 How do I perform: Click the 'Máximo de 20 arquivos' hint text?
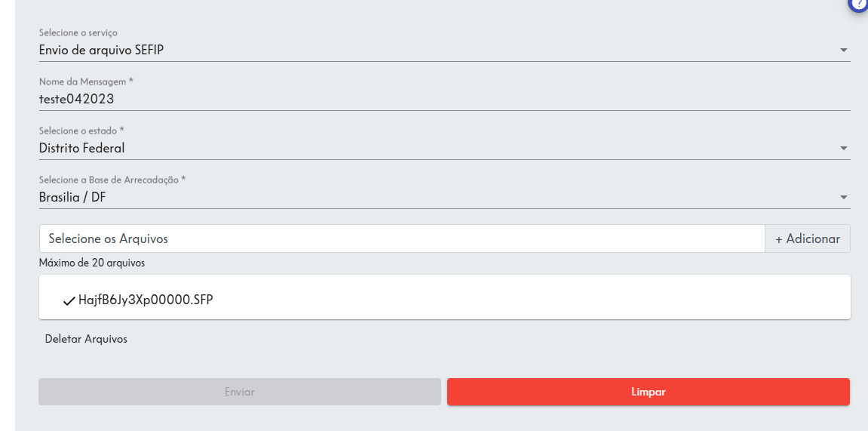92,263
